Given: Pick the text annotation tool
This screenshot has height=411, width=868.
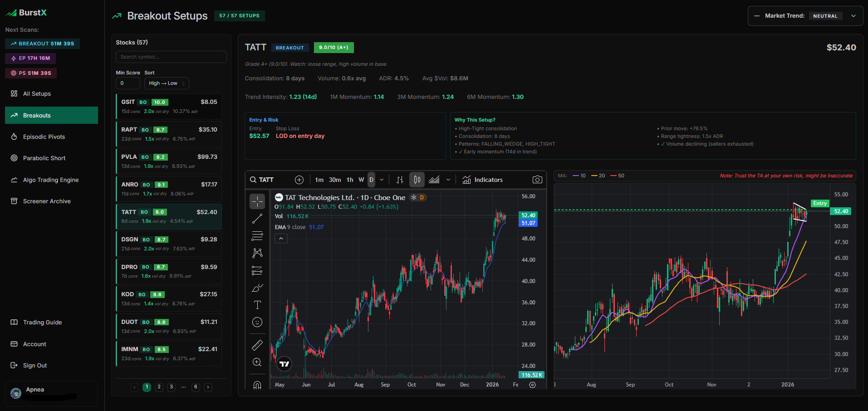Looking at the screenshot, I should (x=257, y=305).
